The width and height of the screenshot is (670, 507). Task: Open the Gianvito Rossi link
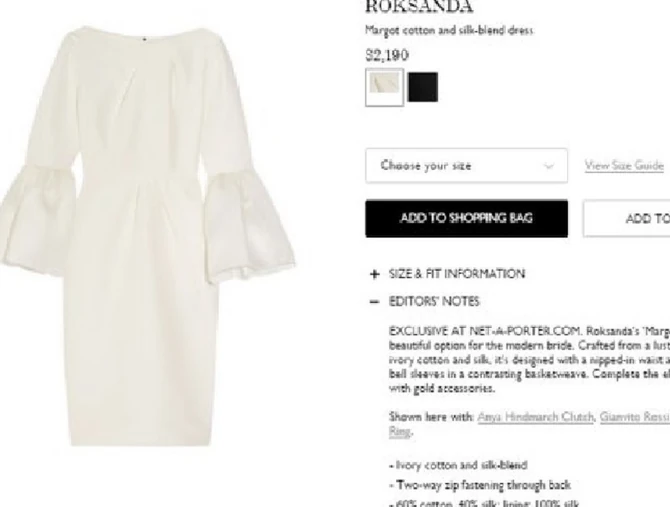635,417
